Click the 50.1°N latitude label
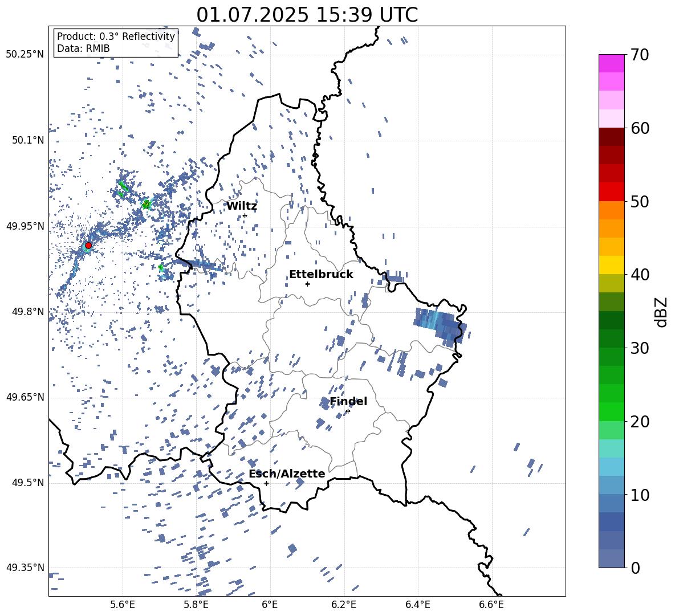The width and height of the screenshot is (675, 616). [27, 140]
